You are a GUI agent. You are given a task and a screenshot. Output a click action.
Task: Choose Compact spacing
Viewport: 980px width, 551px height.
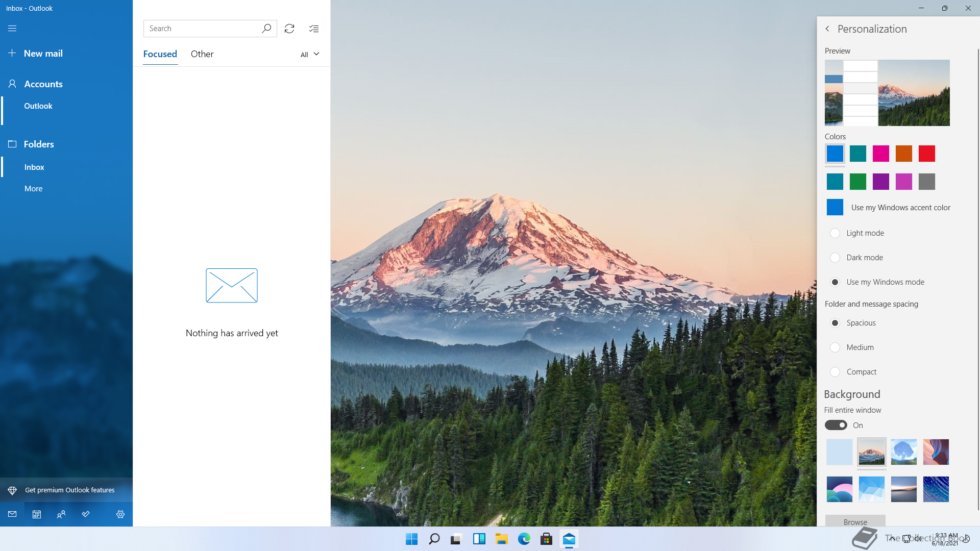(x=835, y=372)
